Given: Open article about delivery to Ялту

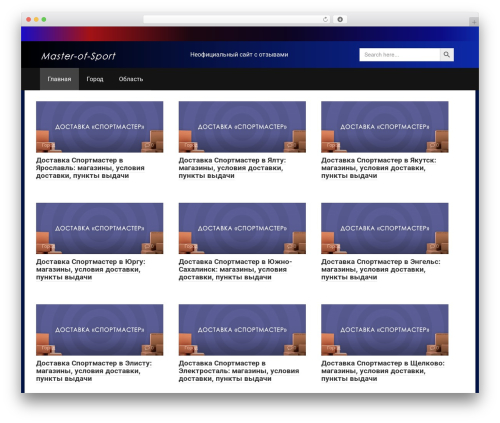Looking at the screenshot, I should [x=232, y=168].
